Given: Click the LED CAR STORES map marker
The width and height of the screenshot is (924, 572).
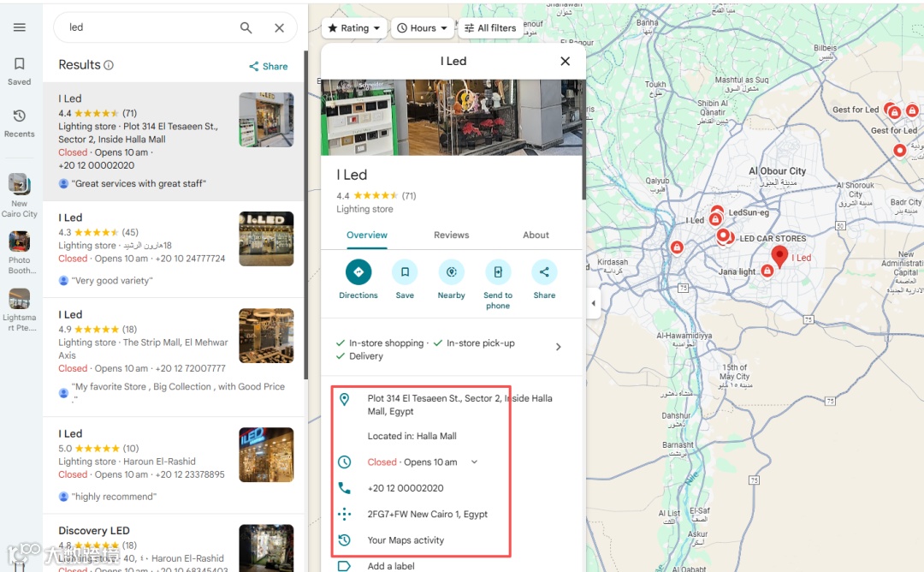Looking at the screenshot, I should tap(723, 235).
